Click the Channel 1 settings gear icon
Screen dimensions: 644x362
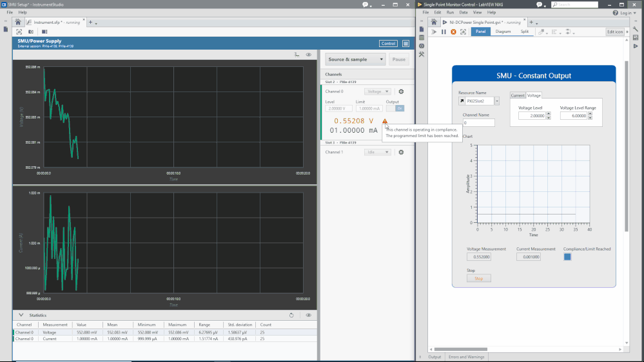pos(401,152)
